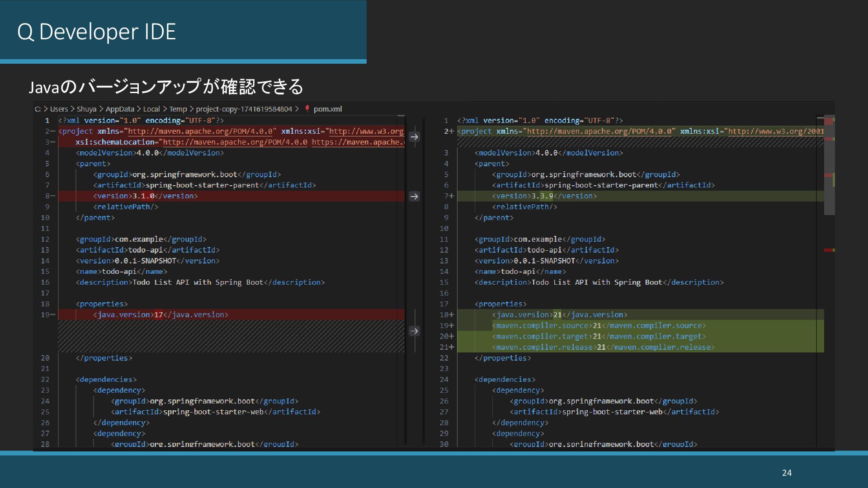This screenshot has height=488, width=868.
Task: Open the Shuya breadcrumb folder
Action: (86, 109)
